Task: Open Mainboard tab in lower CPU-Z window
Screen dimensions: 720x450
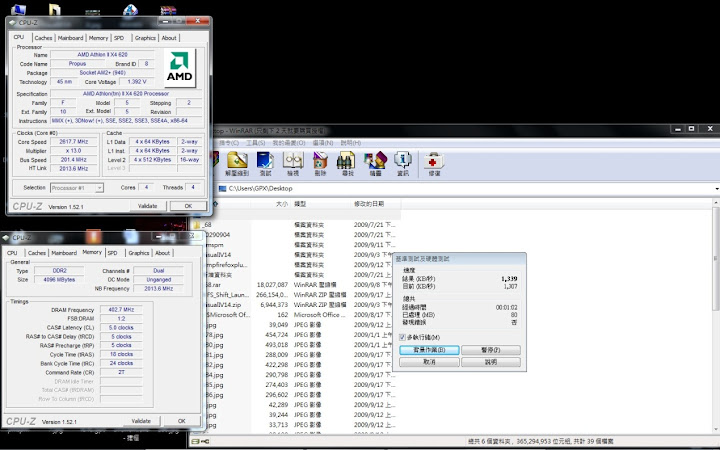Action: (64, 253)
